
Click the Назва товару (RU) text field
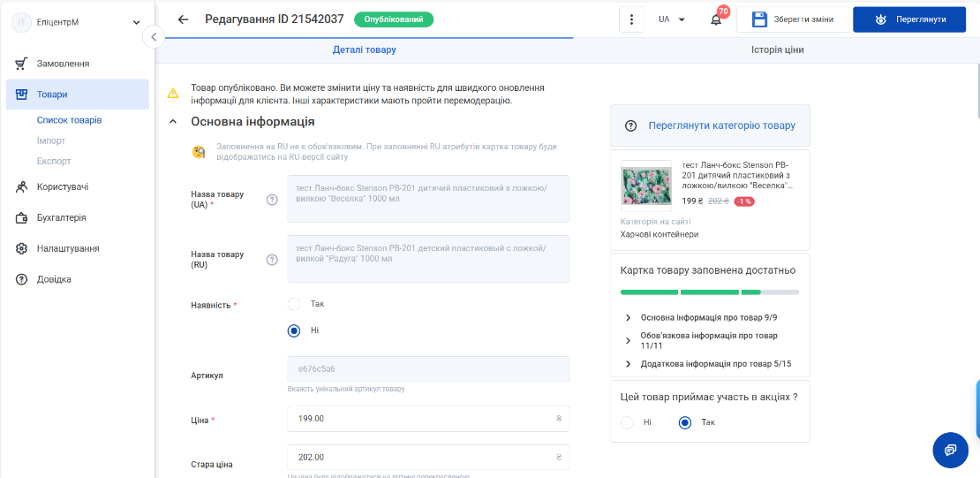(x=428, y=259)
